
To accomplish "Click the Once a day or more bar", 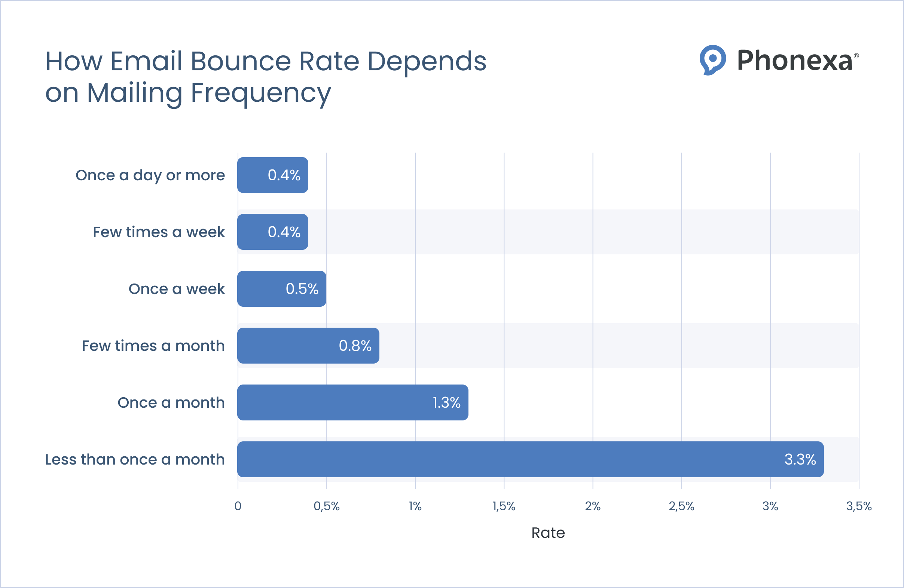I will pos(272,175).
